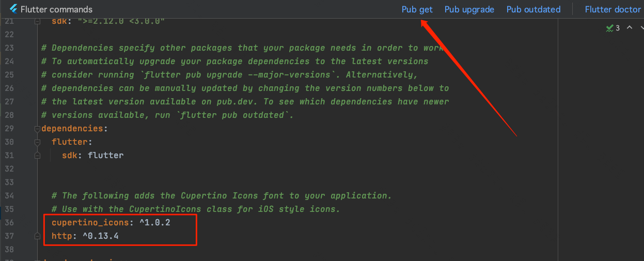644x261 pixels.
Task: Go to previous highlighted problem arrow
Action: coord(629,28)
